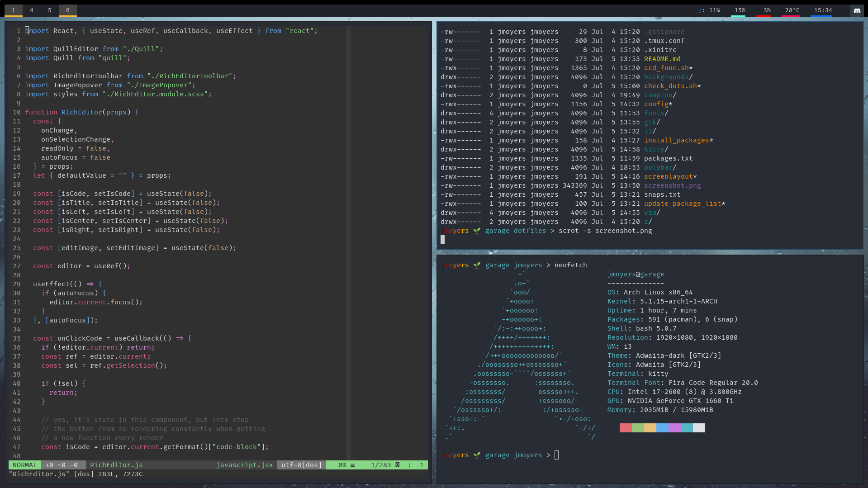
Task: Click the red swatch in neofetch palette
Action: click(x=626, y=428)
